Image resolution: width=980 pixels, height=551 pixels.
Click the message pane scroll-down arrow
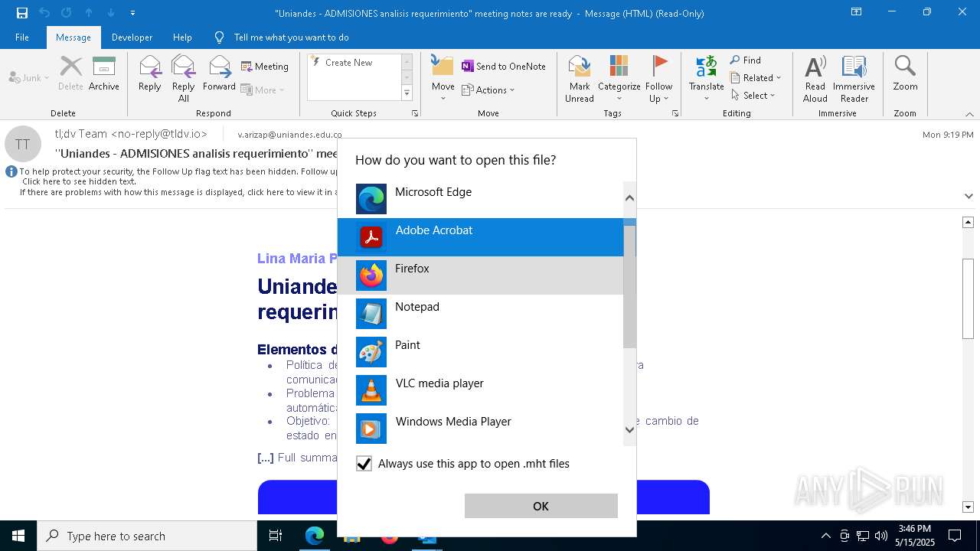[968, 507]
